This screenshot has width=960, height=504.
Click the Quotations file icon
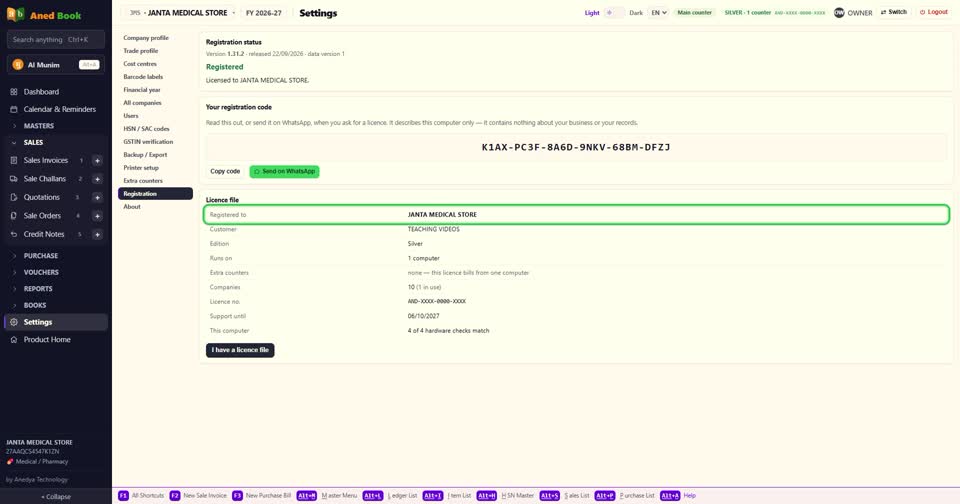tap(14, 197)
